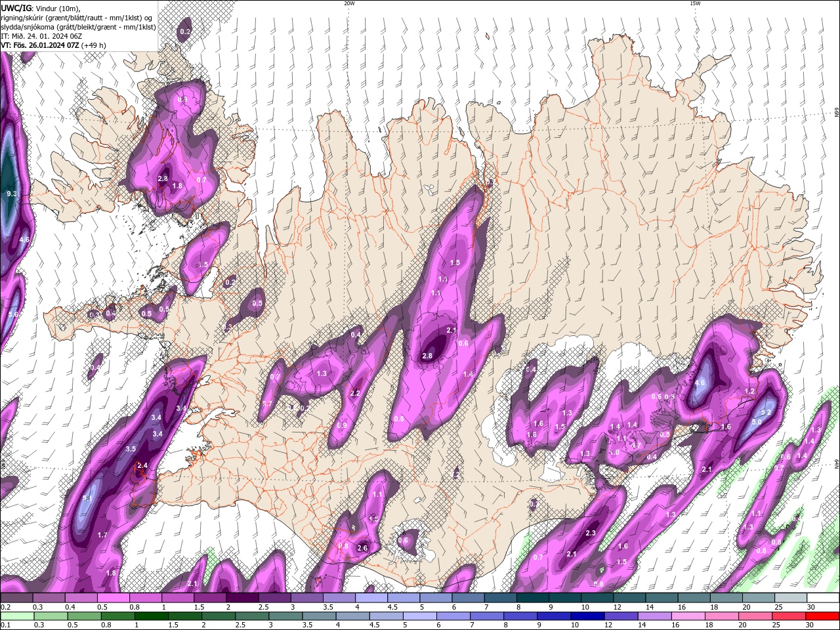Click the 2.3 precipitation value on the map
Screen dimensions: 840x630
pyautogui.click(x=590, y=533)
